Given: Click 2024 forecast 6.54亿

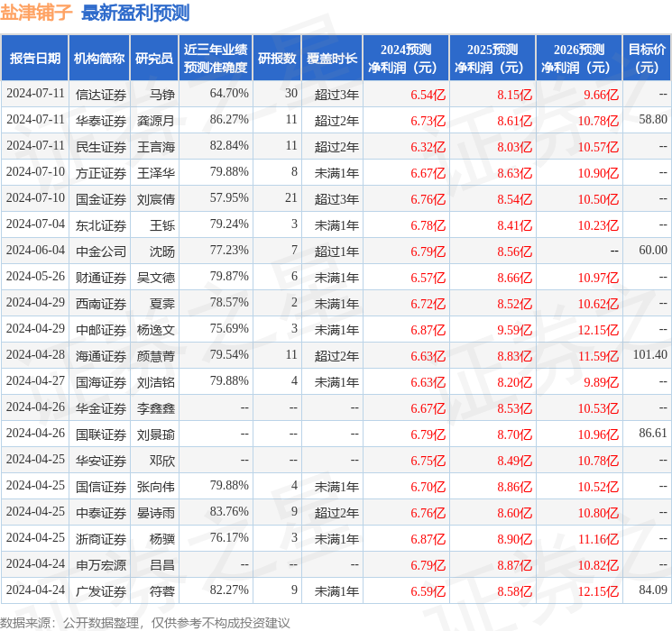Looking at the screenshot, I should [428, 95].
